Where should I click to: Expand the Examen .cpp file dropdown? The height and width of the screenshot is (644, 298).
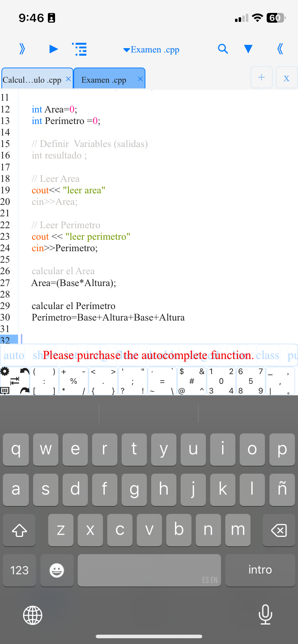(x=152, y=50)
